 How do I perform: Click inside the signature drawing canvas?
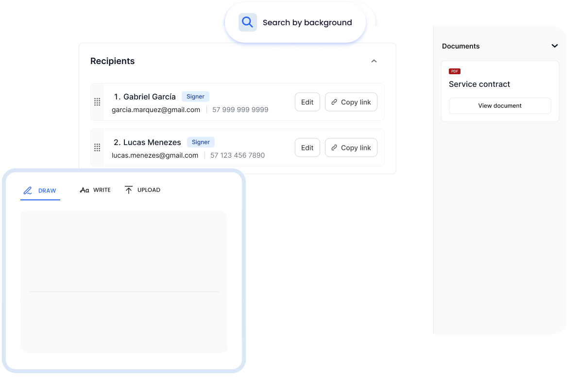(x=123, y=262)
